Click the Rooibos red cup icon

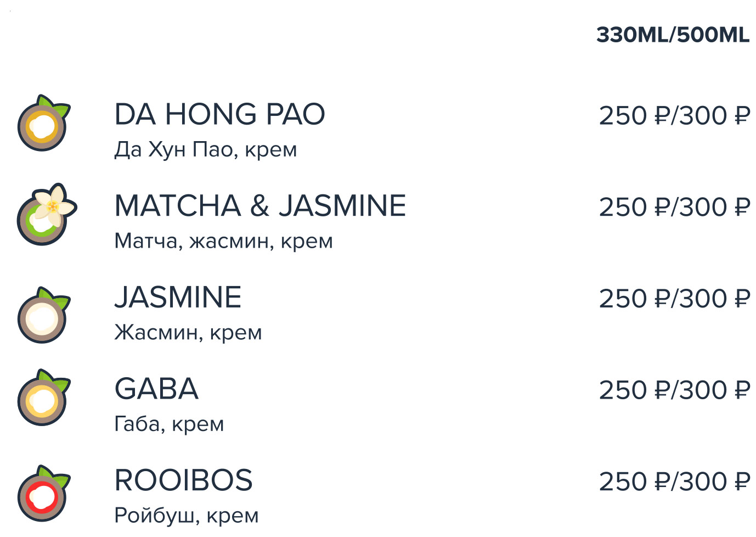pyautogui.click(x=43, y=493)
